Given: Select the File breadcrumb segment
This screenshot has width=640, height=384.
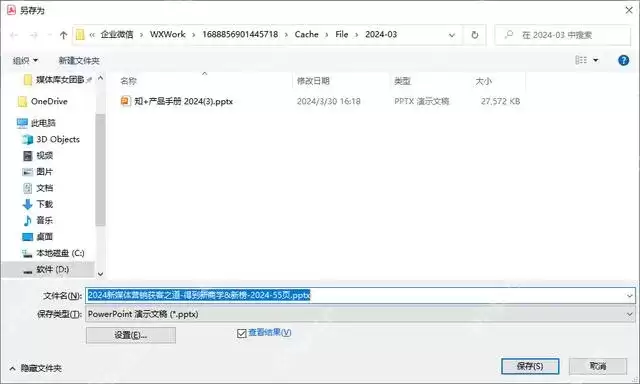Looking at the screenshot, I should point(342,34).
